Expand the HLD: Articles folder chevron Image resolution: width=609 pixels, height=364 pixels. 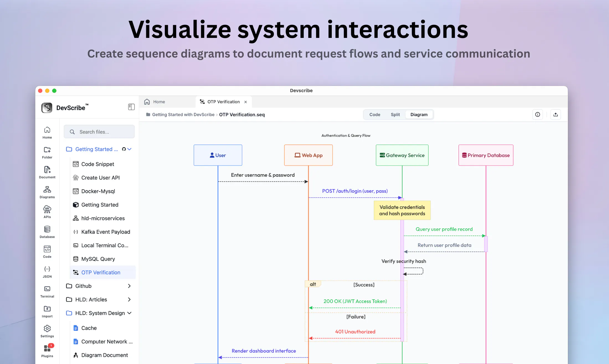[x=129, y=300]
